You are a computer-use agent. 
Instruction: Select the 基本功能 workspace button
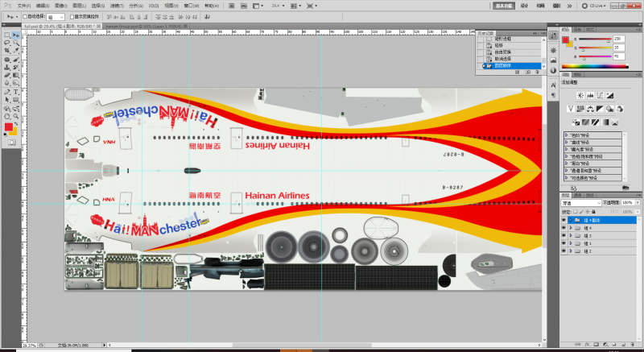[504, 6]
